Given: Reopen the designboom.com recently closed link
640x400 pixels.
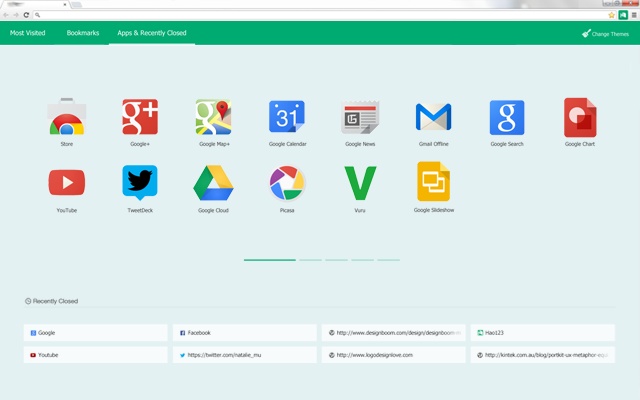Looking at the screenshot, I should click(393, 333).
